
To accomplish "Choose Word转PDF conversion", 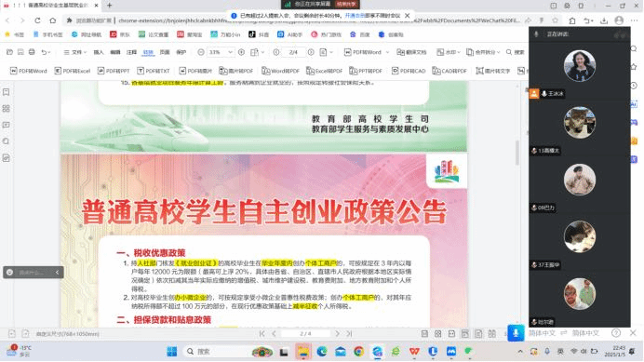I will 281,71.
